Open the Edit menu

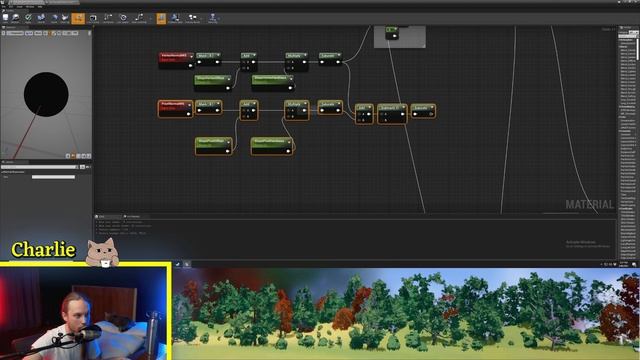coord(11,7)
